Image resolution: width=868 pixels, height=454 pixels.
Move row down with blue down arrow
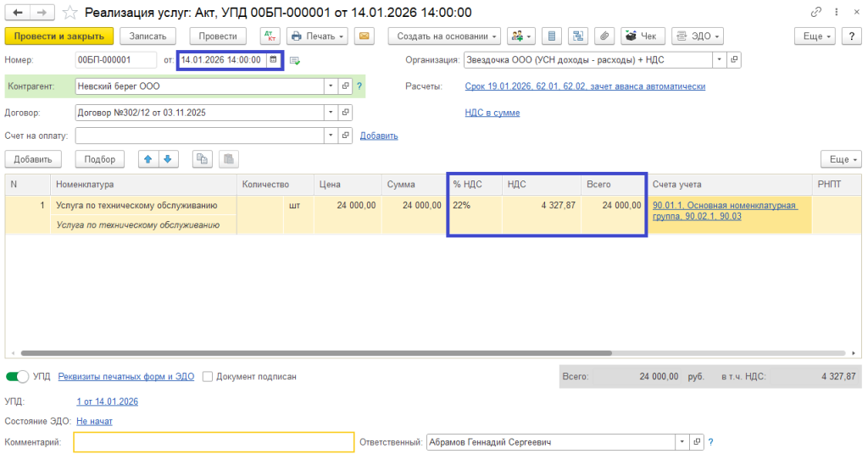(x=168, y=159)
